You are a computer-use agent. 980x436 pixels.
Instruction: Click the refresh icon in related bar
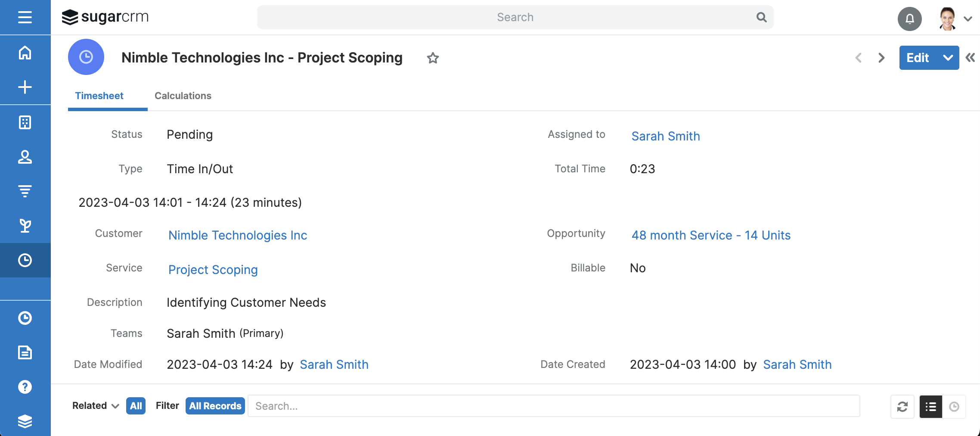coord(902,407)
